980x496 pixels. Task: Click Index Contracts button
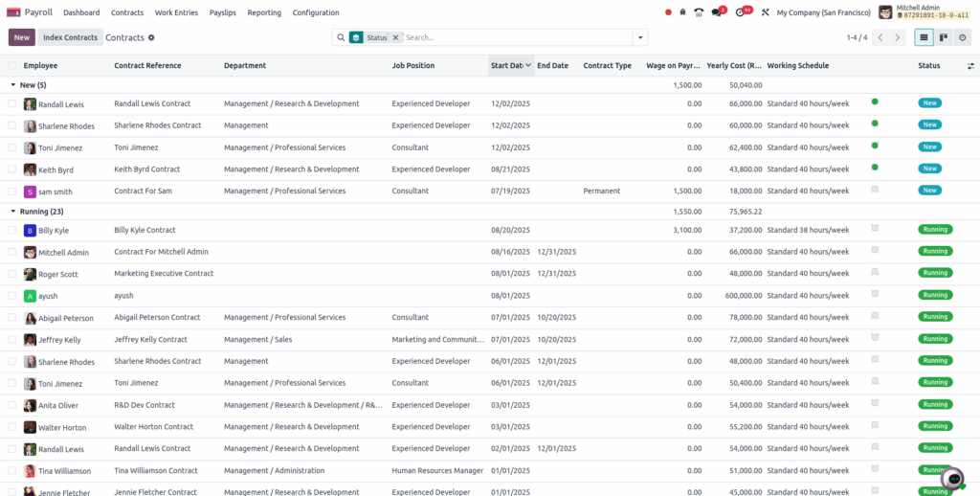pyautogui.click(x=70, y=37)
